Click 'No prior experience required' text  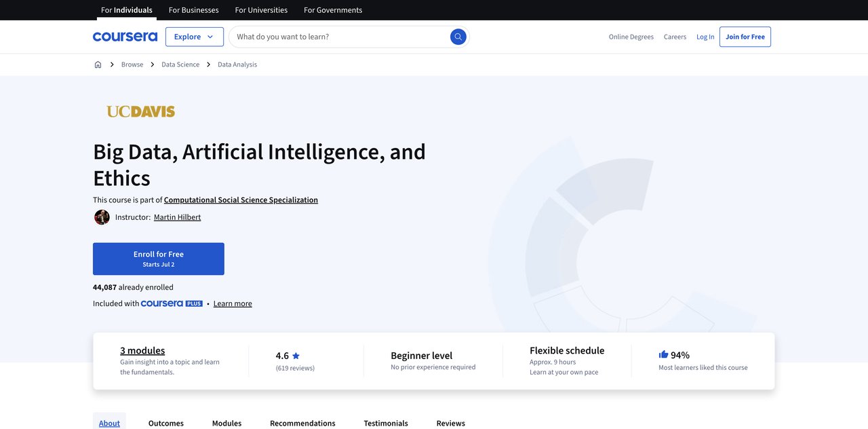[x=433, y=367]
